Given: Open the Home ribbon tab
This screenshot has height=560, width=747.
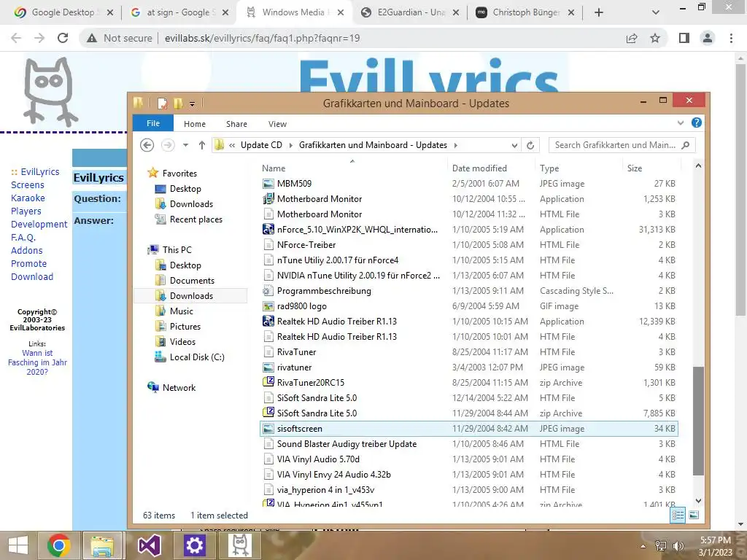Looking at the screenshot, I should [x=195, y=124].
